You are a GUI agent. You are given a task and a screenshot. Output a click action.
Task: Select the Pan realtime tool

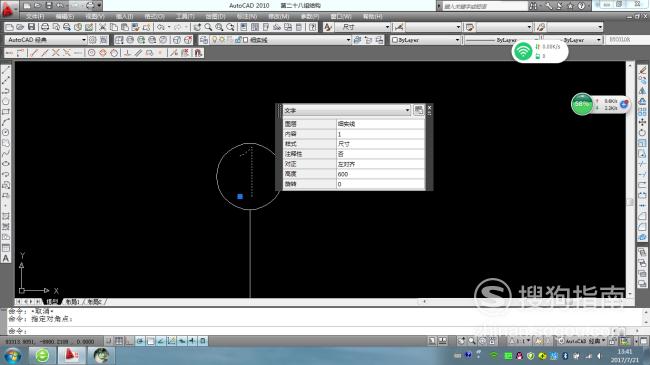[197, 27]
